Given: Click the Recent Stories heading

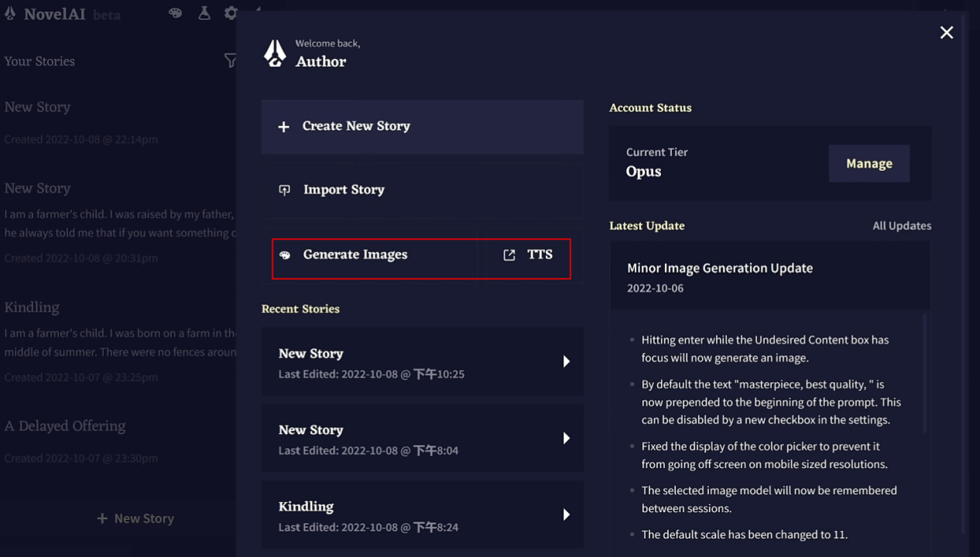Looking at the screenshot, I should pyautogui.click(x=300, y=309).
